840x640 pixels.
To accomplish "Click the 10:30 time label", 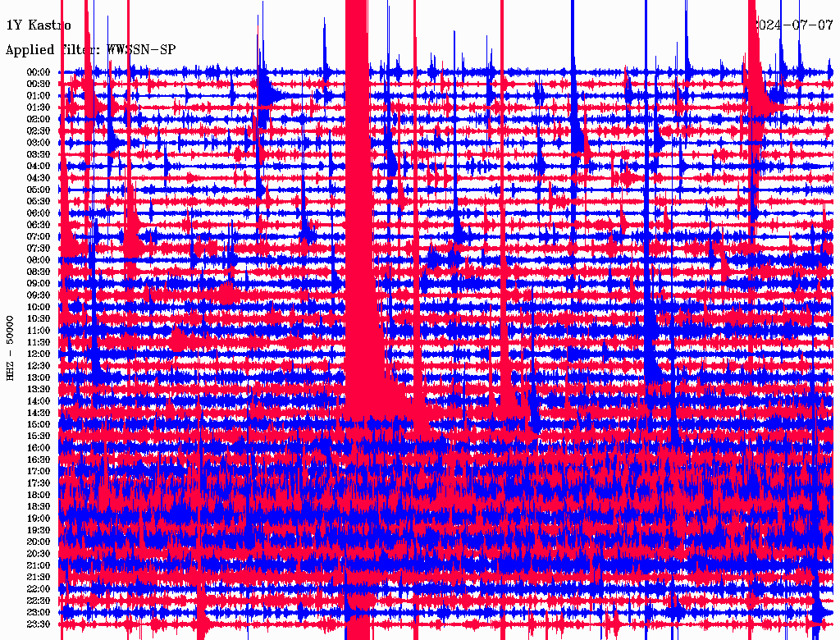I will point(39,318).
